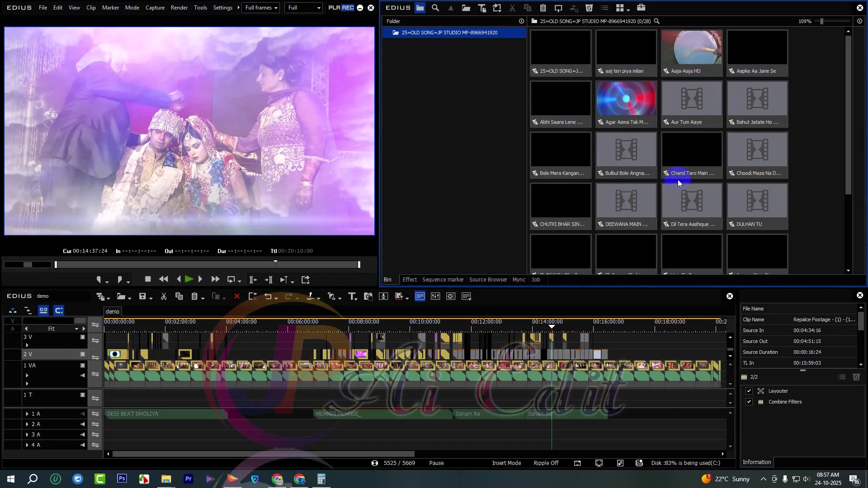Click the Stop playback button

pos(147,279)
